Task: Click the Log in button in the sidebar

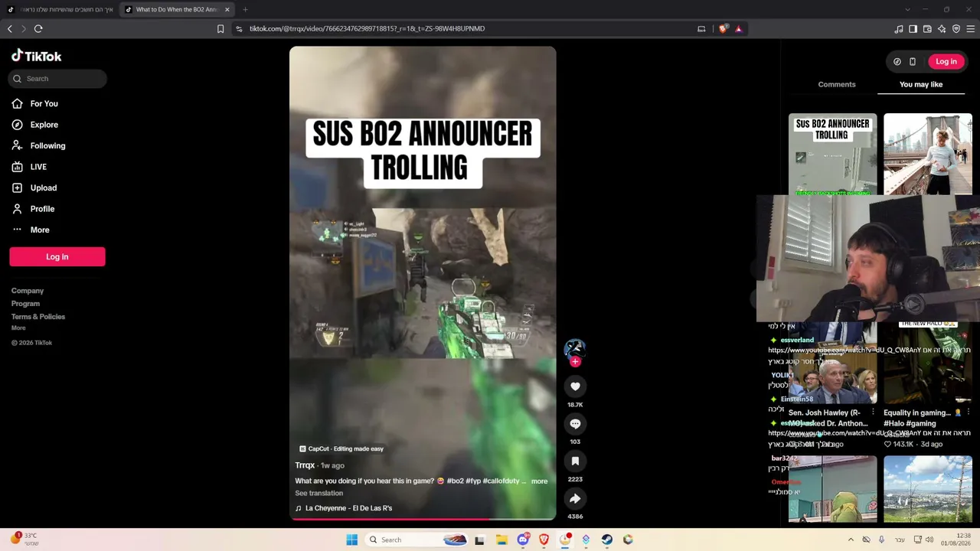Action: (57, 257)
